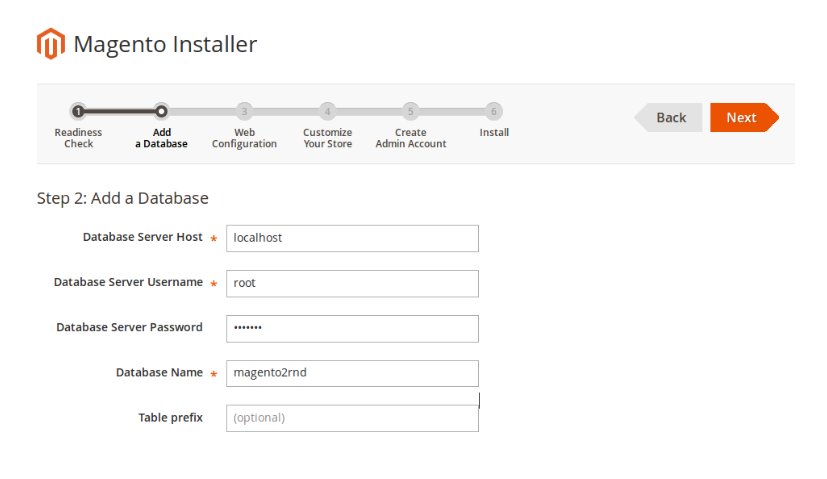
Task: Focus the Database Name field
Action: 352,373
